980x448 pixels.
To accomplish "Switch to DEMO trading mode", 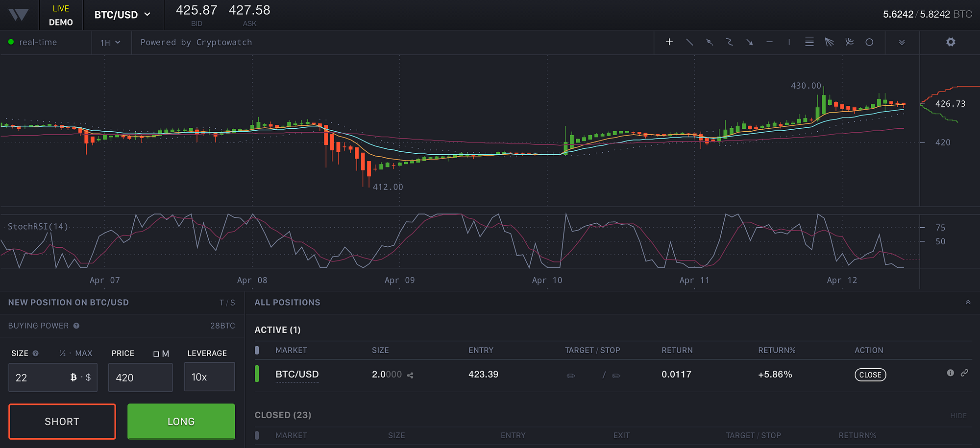I will [x=61, y=22].
